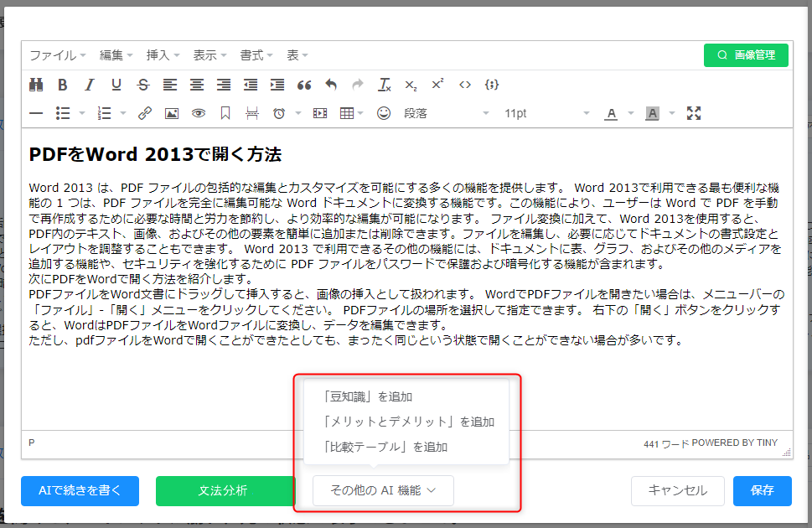This screenshot has width=812, height=528.
Task: Open source code view
Action: [465, 85]
